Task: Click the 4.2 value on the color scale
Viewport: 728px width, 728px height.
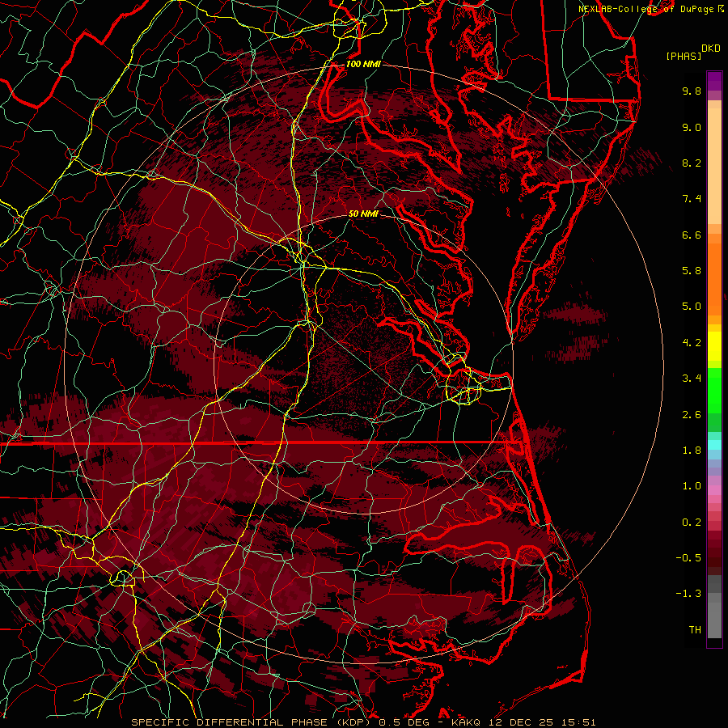Action: (x=692, y=343)
